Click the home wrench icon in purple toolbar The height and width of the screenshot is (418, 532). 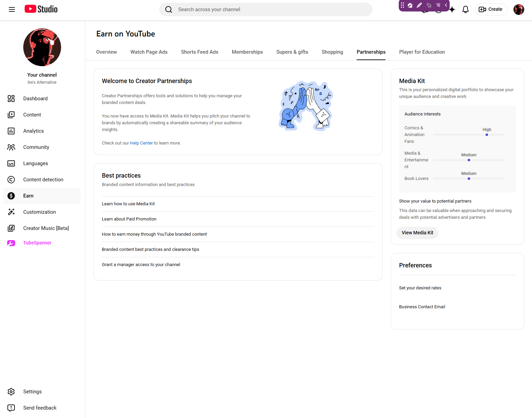[410, 5]
